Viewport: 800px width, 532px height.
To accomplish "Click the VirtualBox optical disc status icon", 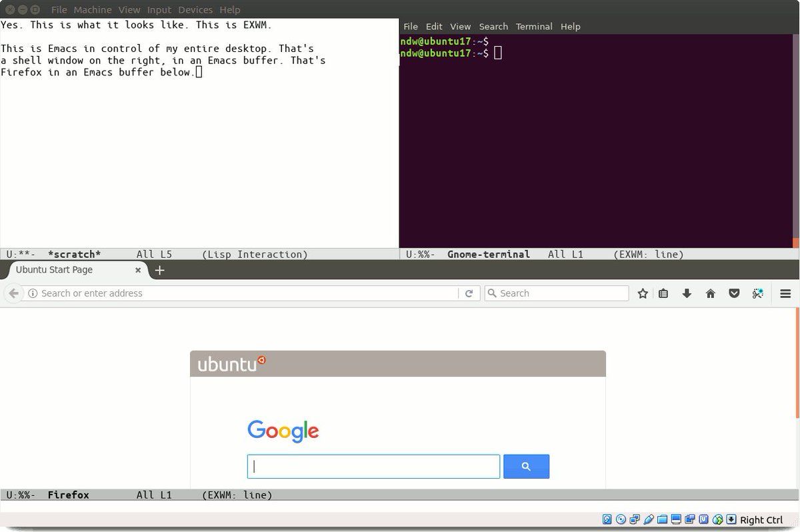I will coord(621,520).
